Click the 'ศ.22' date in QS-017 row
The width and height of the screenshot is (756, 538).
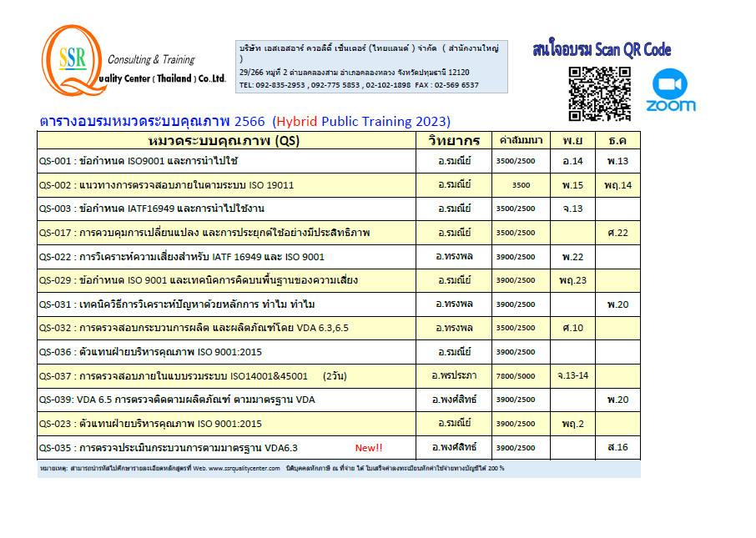[x=617, y=233]
